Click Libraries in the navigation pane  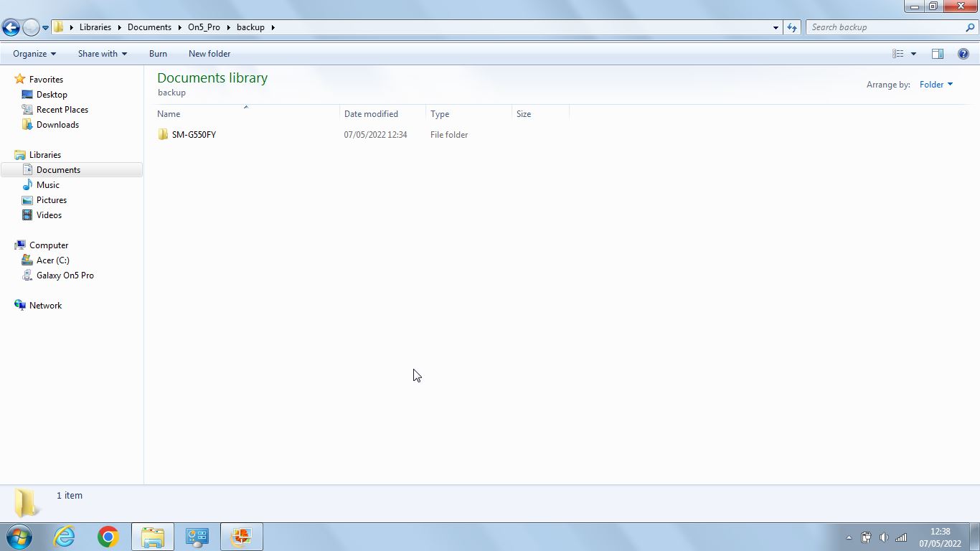point(45,155)
